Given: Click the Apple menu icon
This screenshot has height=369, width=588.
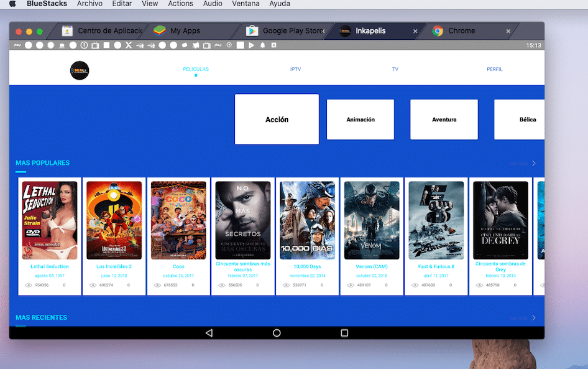Looking at the screenshot, I should [12, 4].
